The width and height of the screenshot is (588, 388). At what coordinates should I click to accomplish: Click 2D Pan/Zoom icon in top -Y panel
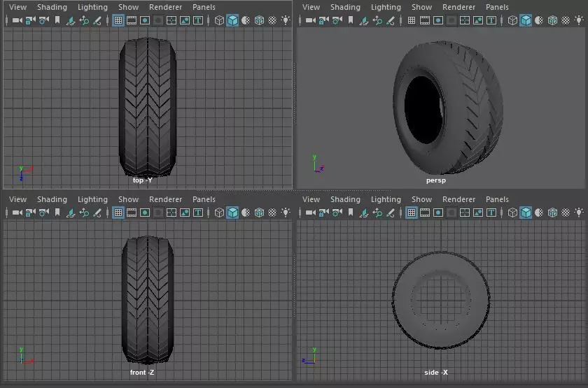[x=84, y=20]
